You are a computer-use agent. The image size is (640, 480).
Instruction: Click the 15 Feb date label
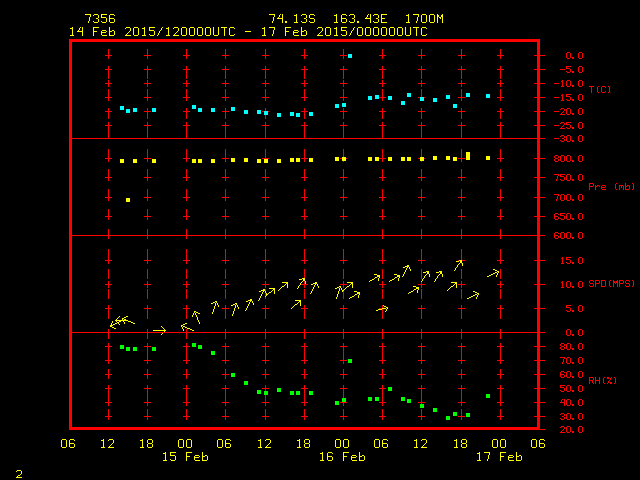pos(185,457)
